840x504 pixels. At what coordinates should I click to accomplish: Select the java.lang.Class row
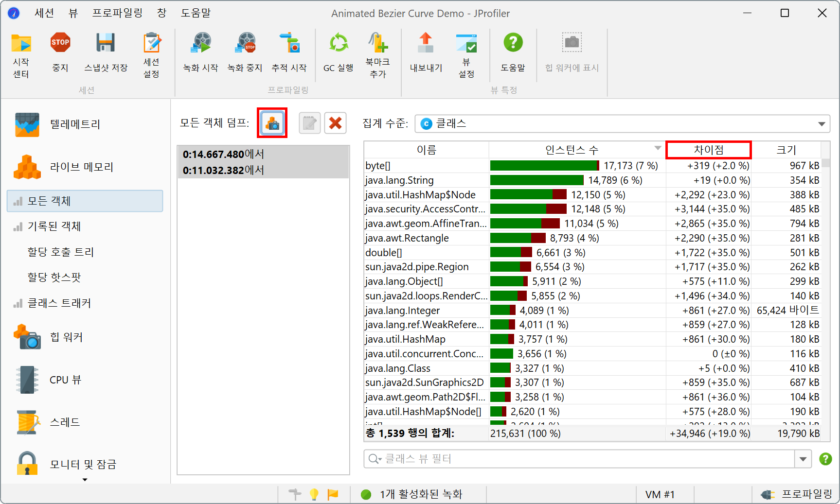[592, 368]
